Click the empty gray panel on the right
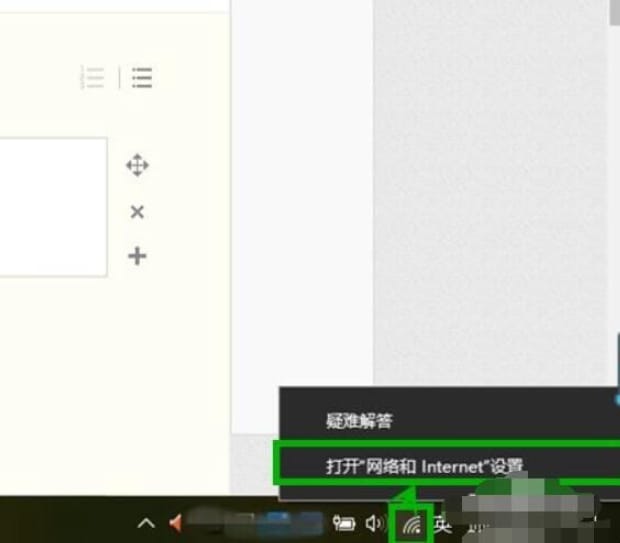620x543 pixels. 490,200
